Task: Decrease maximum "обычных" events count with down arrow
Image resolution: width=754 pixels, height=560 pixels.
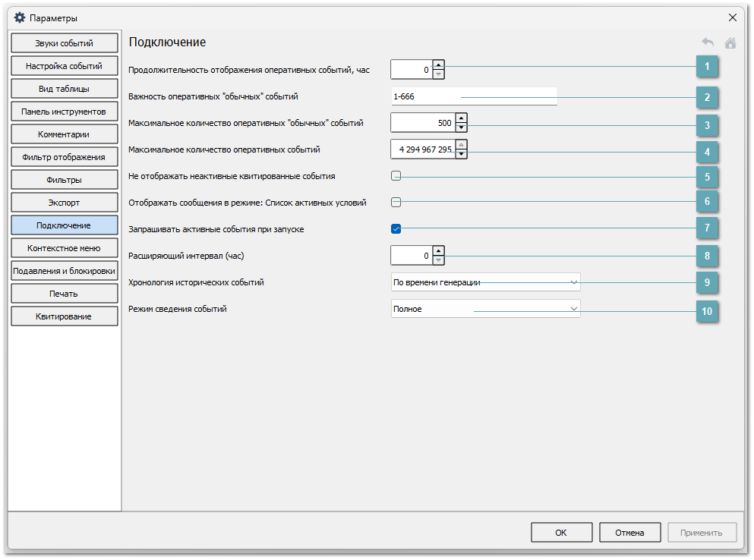Action: (461, 128)
